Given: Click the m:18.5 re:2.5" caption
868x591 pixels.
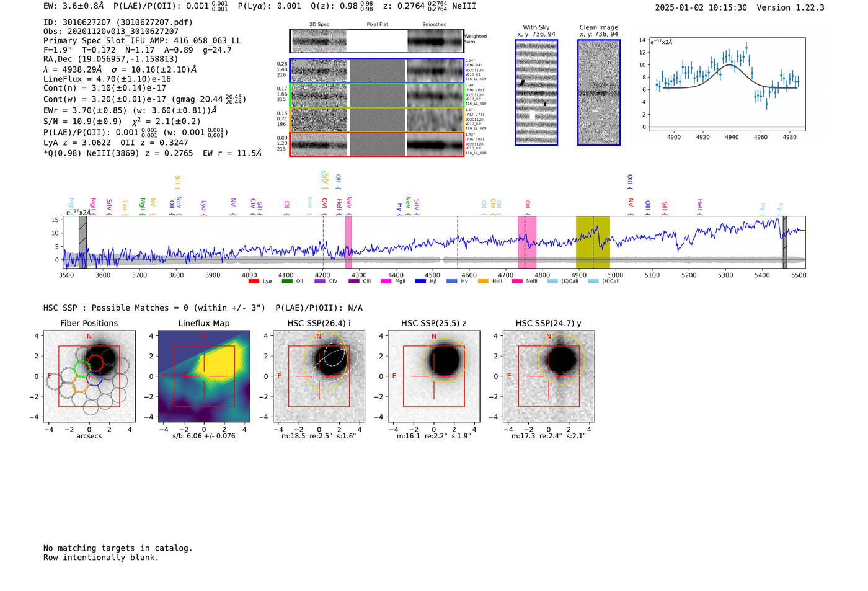Looking at the screenshot, I should (x=319, y=436).
